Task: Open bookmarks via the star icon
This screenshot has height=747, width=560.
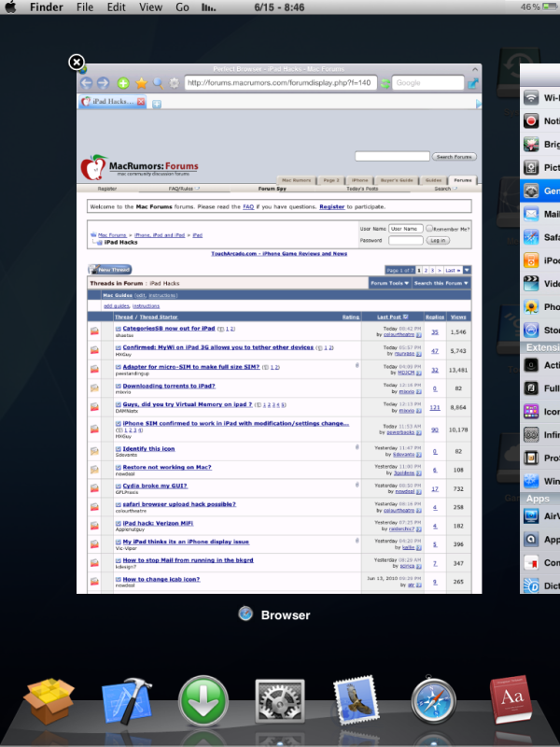Action: coord(141,83)
